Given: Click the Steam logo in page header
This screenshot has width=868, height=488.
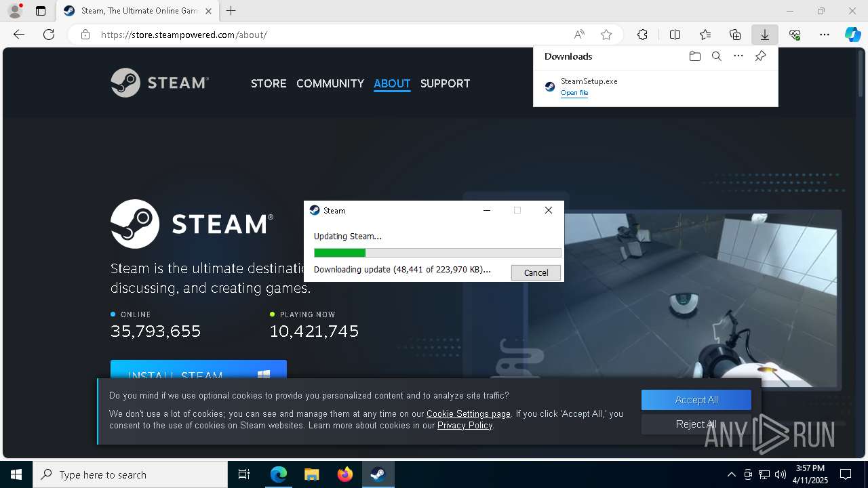Looking at the screenshot, I should (x=160, y=83).
